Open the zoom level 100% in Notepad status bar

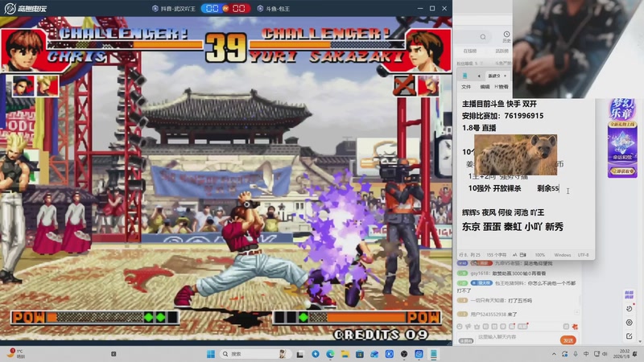click(540, 255)
